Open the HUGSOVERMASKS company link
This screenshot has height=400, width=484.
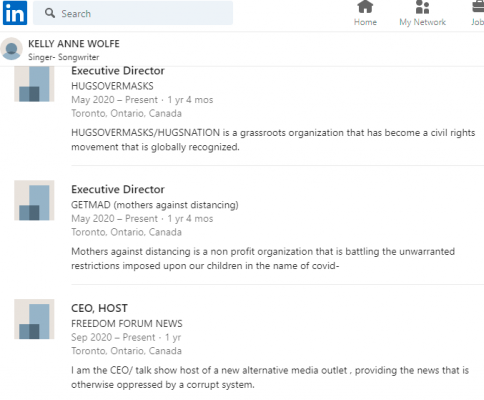coord(112,86)
